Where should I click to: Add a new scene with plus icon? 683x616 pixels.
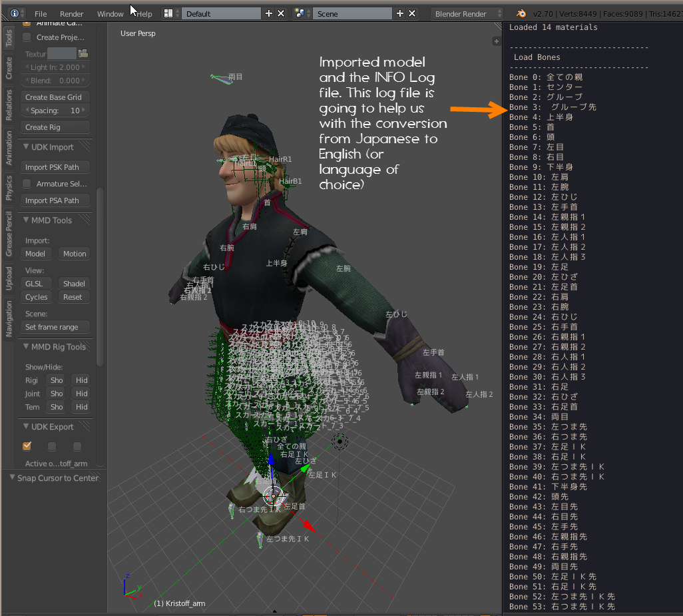400,13
